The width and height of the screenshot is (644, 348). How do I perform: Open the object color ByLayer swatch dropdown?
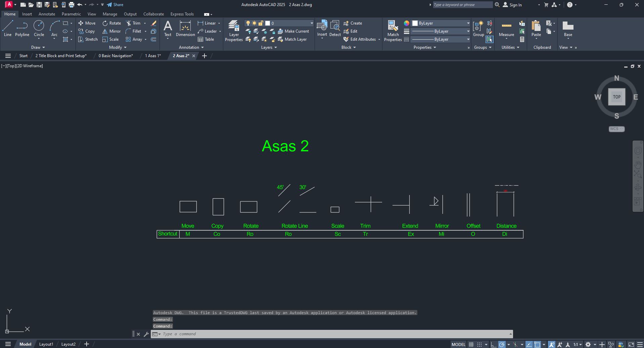click(x=468, y=23)
